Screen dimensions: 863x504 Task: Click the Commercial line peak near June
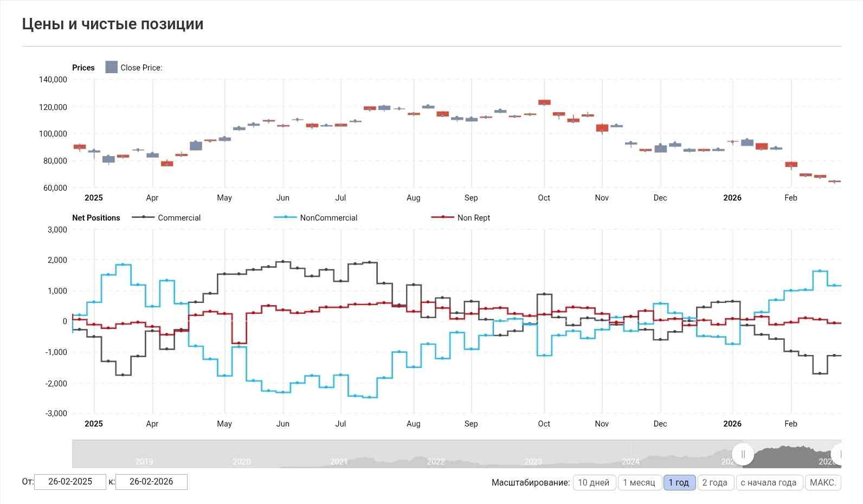(283, 262)
